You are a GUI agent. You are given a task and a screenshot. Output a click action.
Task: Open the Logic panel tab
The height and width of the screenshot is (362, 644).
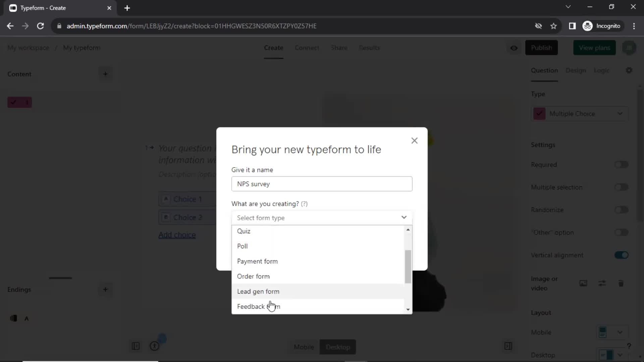[x=601, y=70]
